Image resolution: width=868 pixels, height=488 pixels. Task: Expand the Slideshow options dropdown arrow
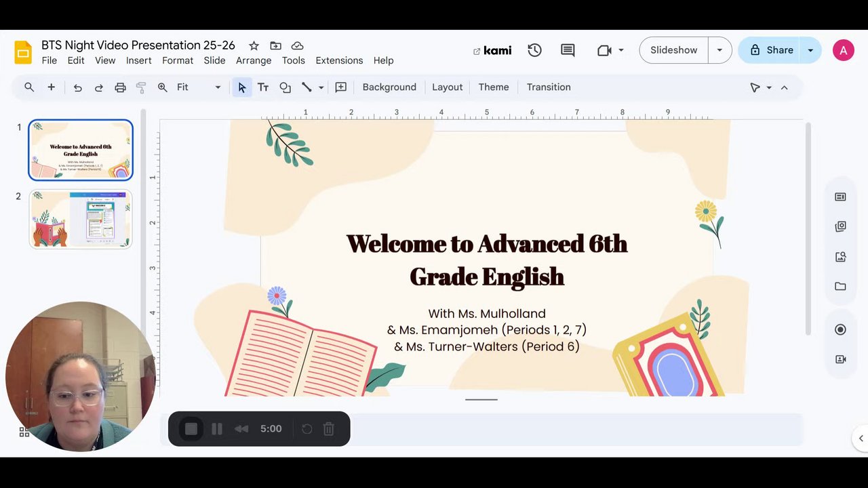[719, 50]
